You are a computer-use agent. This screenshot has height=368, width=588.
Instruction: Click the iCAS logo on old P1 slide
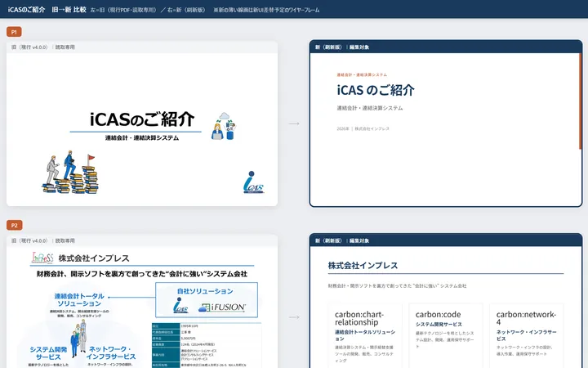(x=253, y=182)
